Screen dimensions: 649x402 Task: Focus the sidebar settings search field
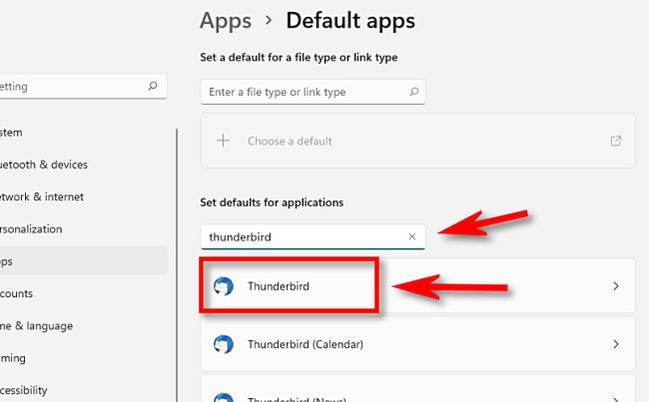(83, 87)
